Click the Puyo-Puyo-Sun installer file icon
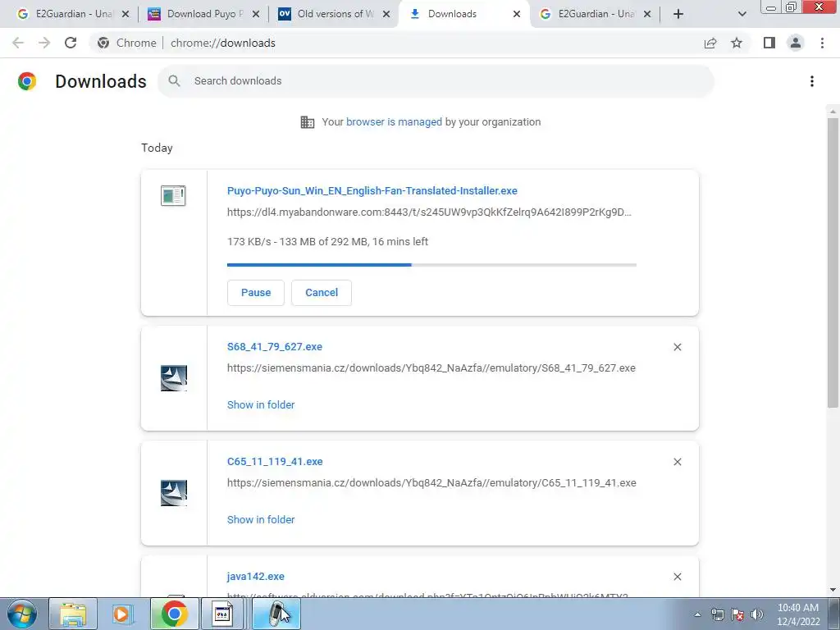 point(173,195)
